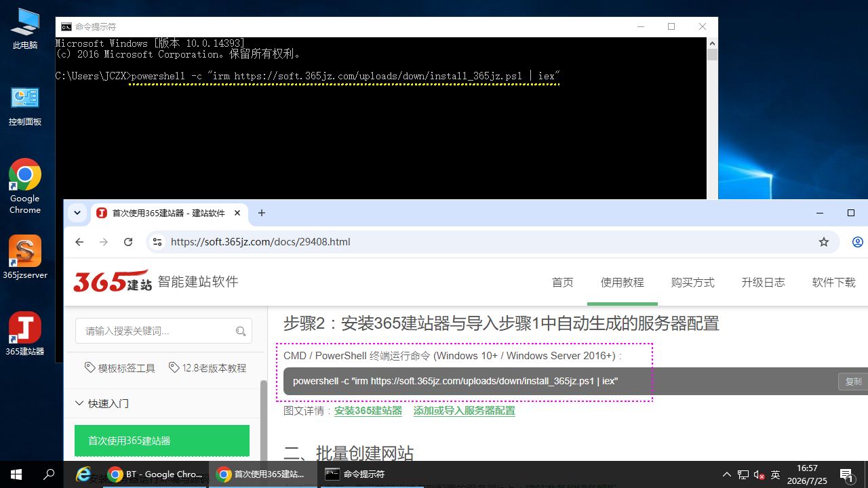Screen dimensions: 868x488
Task: Open the 12.8老版本教程 link
Action: [208, 368]
